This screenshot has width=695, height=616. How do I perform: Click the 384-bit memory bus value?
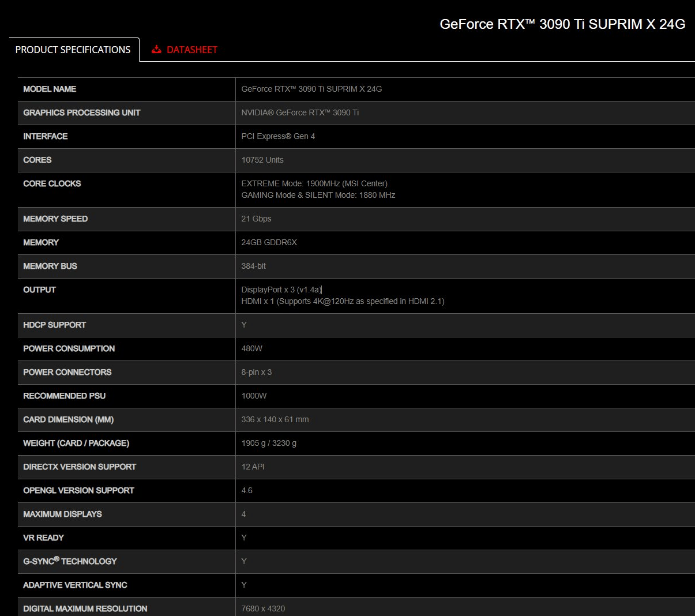pyautogui.click(x=254, y=266)
